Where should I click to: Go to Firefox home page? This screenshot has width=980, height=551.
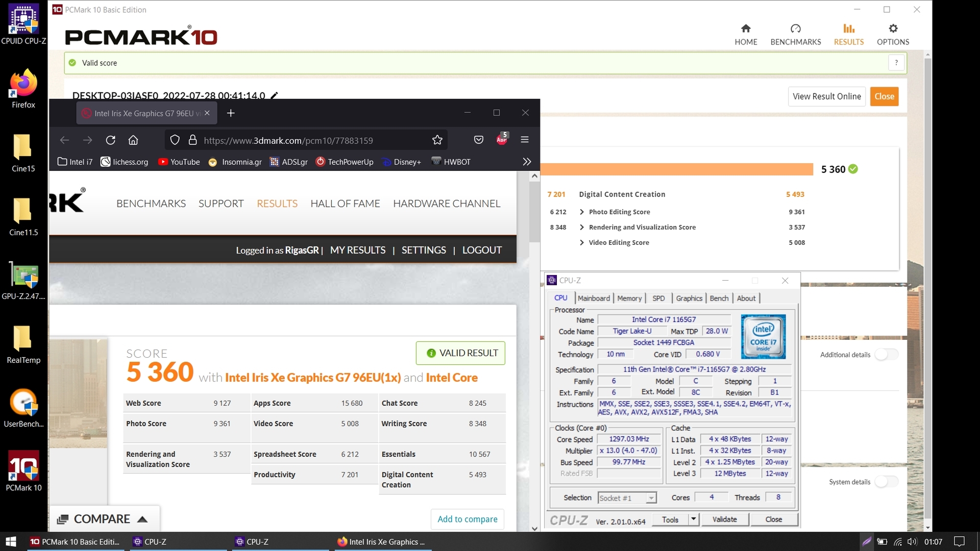133,140
